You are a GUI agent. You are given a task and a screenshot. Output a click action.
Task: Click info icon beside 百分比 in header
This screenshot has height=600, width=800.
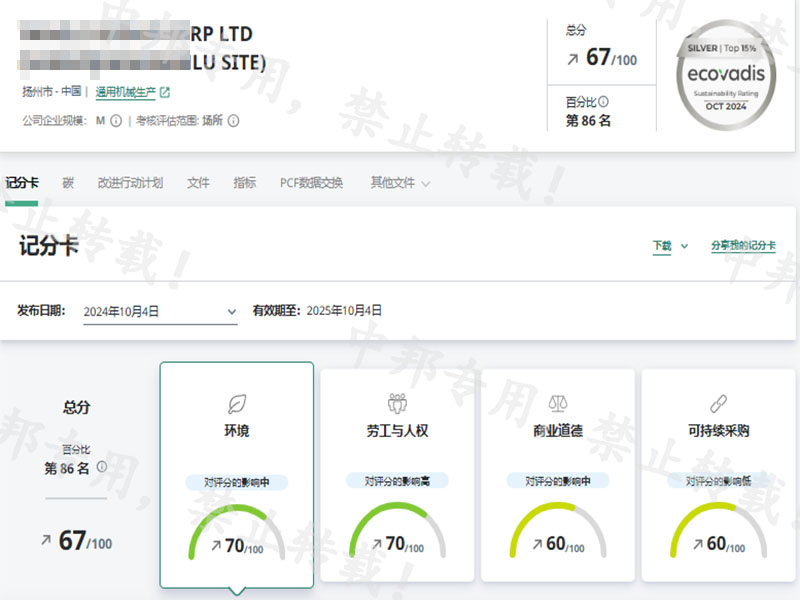(x=603, y=102)
